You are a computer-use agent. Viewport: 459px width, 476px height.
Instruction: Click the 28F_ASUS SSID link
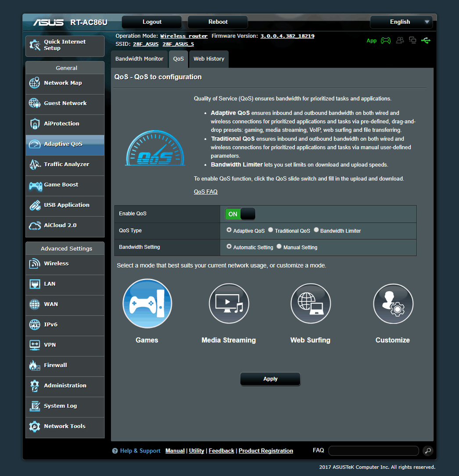[x=146, y=44]
